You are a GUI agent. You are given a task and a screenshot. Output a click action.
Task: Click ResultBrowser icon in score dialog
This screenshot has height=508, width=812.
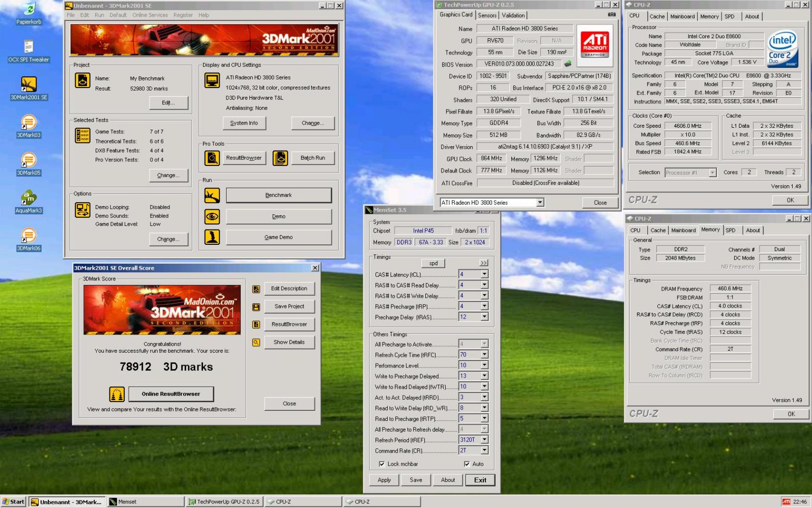(x=256, y=325)
